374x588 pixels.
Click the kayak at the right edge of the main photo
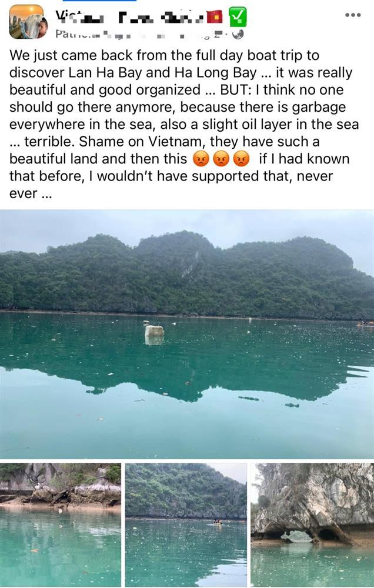pos(365,323)
